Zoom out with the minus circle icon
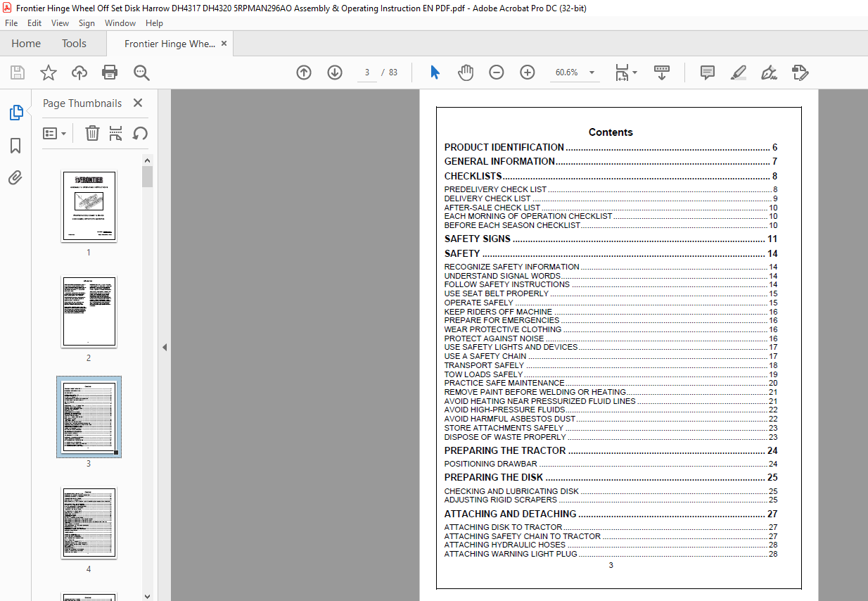The image size is (868, 601). coord(497,72)
